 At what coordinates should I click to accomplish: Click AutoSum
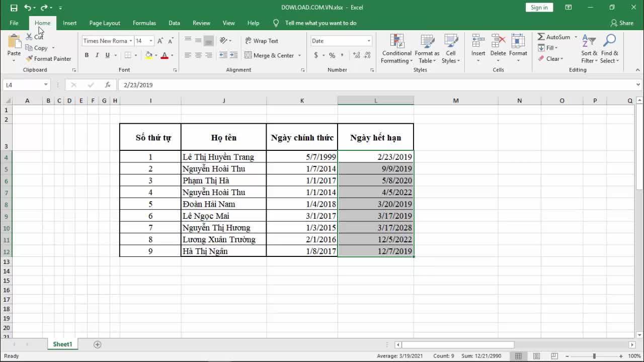[554, 37]
